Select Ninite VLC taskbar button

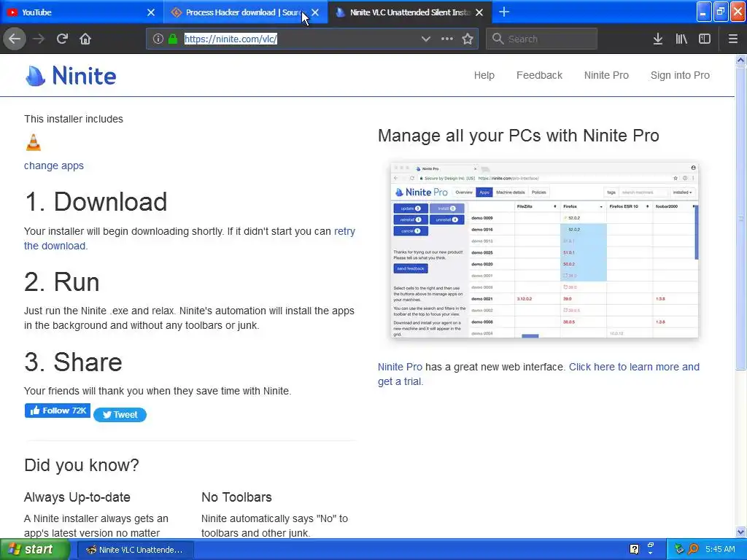click(135, 550)
